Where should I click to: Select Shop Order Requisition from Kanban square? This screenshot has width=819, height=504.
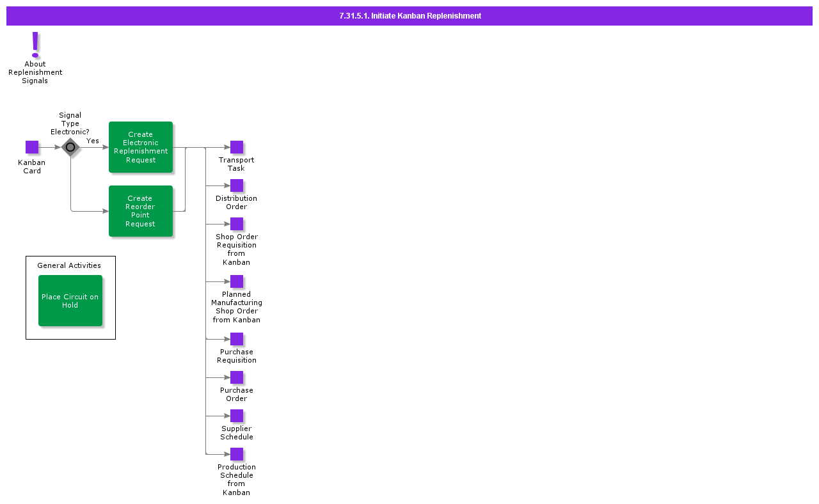237,224
